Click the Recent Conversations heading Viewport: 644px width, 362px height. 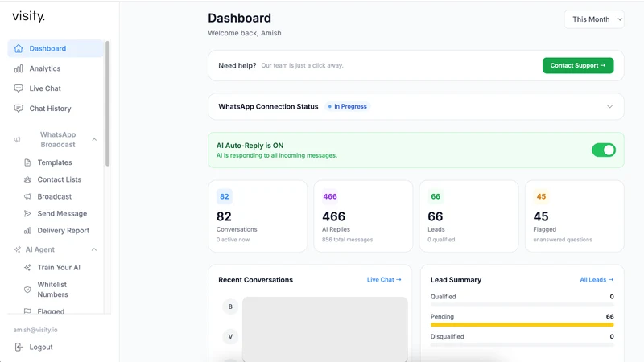255,279
